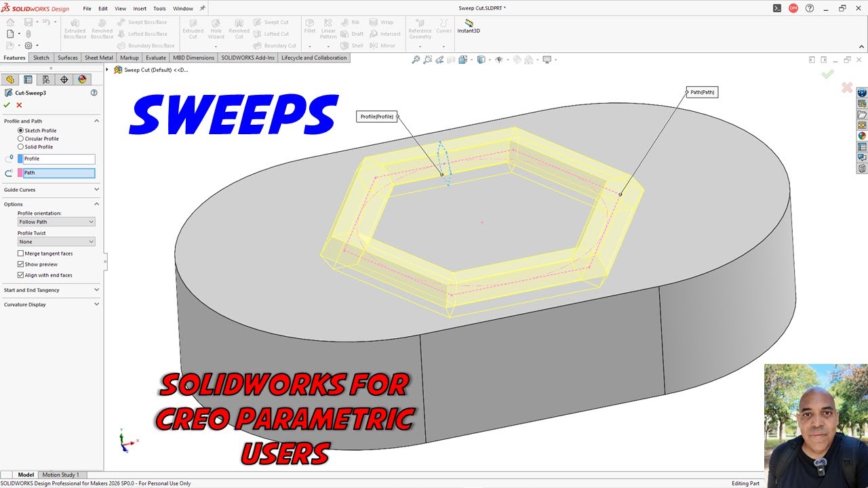
Task: Open Profile orientation Follow Path dropdown
Action: click(56, 222)
